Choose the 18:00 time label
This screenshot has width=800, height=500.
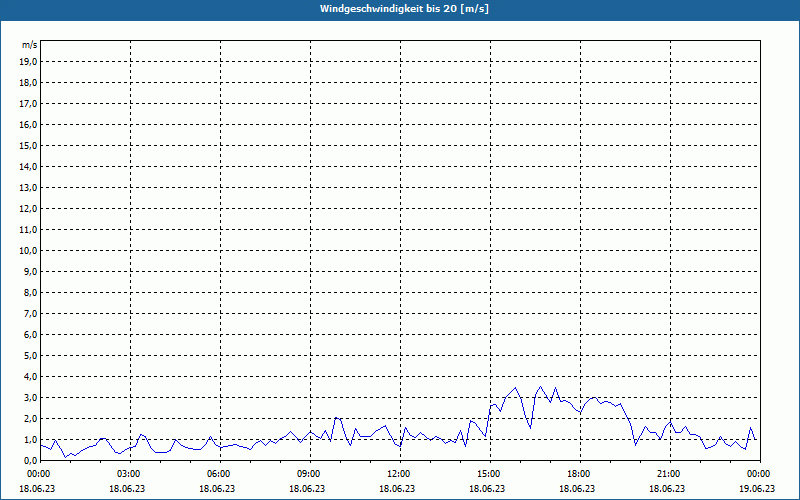[580, 474]
